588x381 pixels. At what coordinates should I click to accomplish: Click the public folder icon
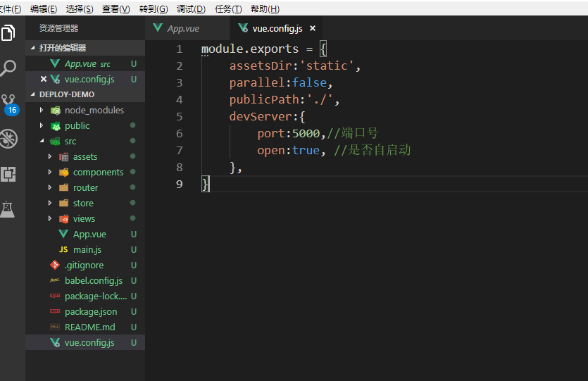pos(56,126)
